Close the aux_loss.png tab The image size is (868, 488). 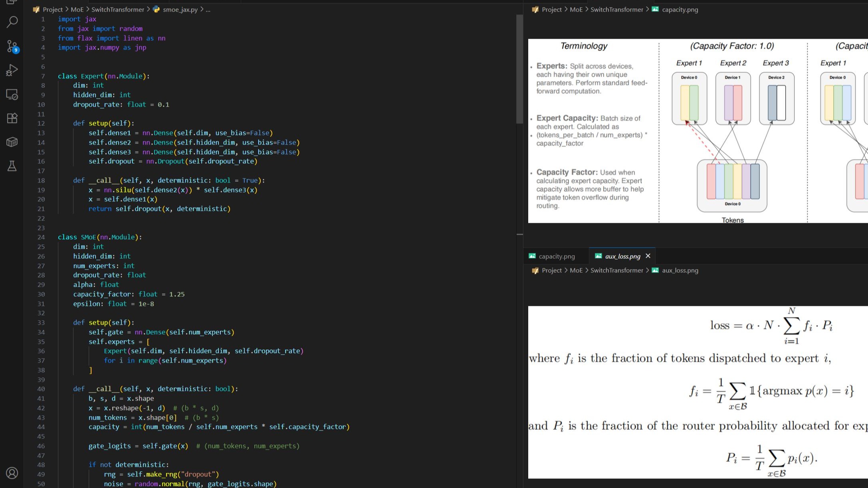648,256
